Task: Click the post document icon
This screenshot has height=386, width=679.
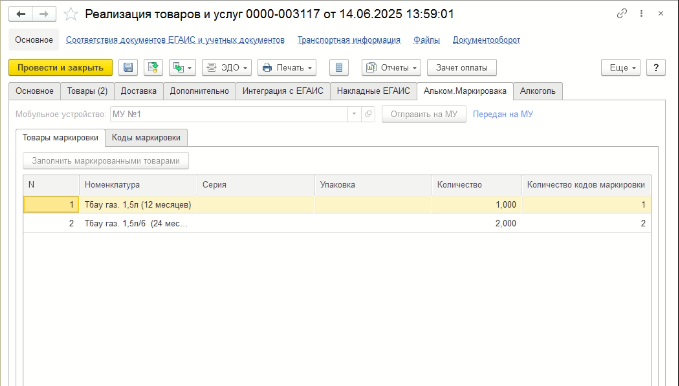Action: tap(153, 68)
